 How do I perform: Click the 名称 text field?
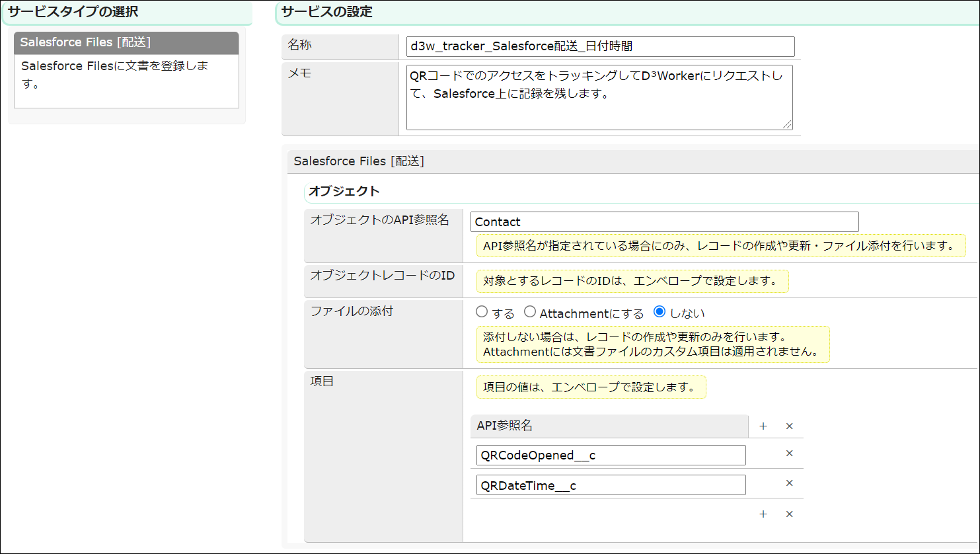(x=600, y=46)
